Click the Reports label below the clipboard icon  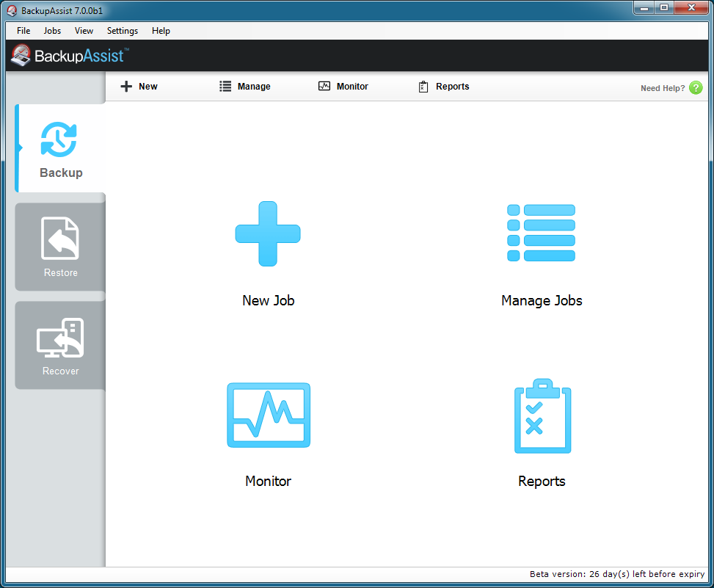coord(542,482)
